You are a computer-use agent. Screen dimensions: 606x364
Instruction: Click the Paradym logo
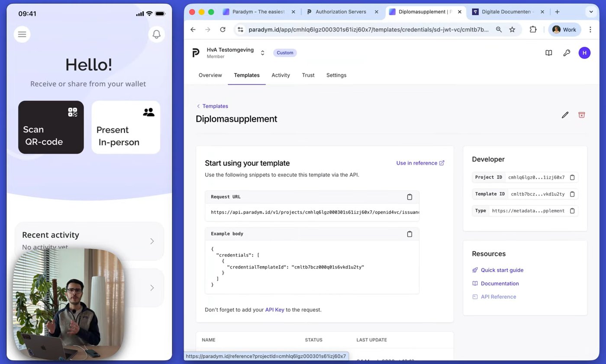click(x=196, y=53)
